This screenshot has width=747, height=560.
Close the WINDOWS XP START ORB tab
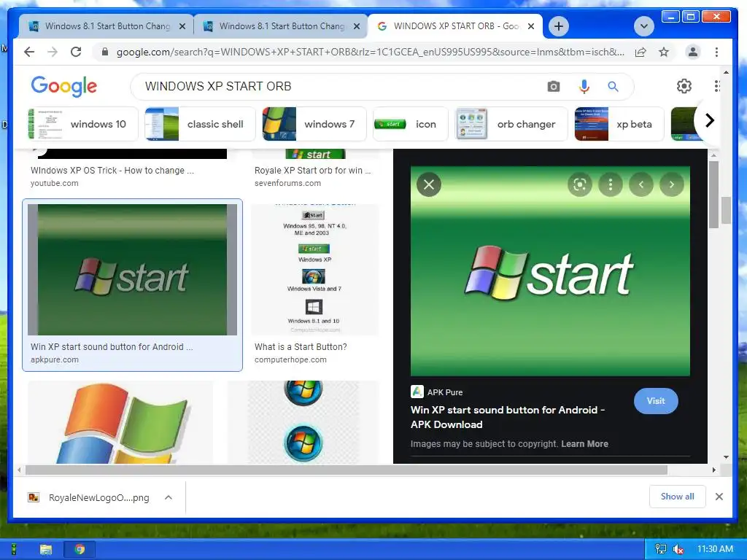point(531,27)
